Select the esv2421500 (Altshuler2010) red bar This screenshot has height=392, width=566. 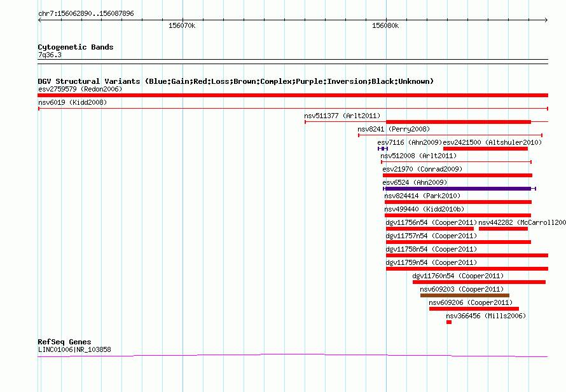(x=485, y=149)
